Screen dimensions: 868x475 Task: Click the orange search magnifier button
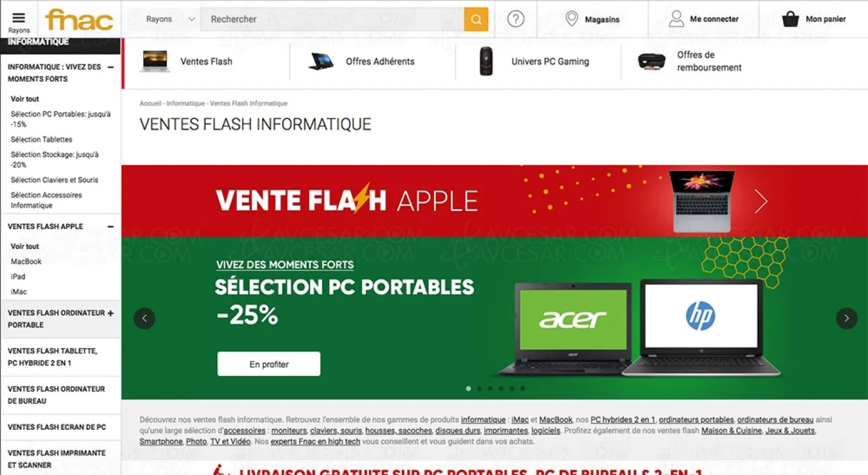coord(476,19)
